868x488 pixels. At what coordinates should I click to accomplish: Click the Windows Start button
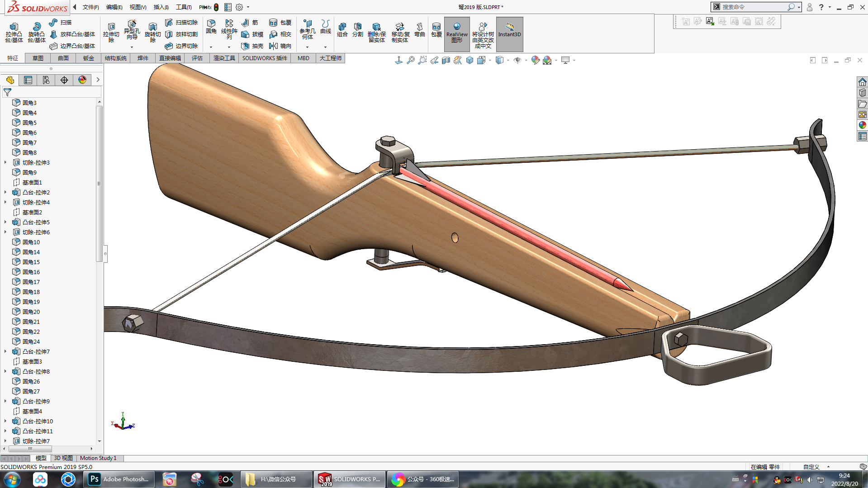tap(12, 479)
